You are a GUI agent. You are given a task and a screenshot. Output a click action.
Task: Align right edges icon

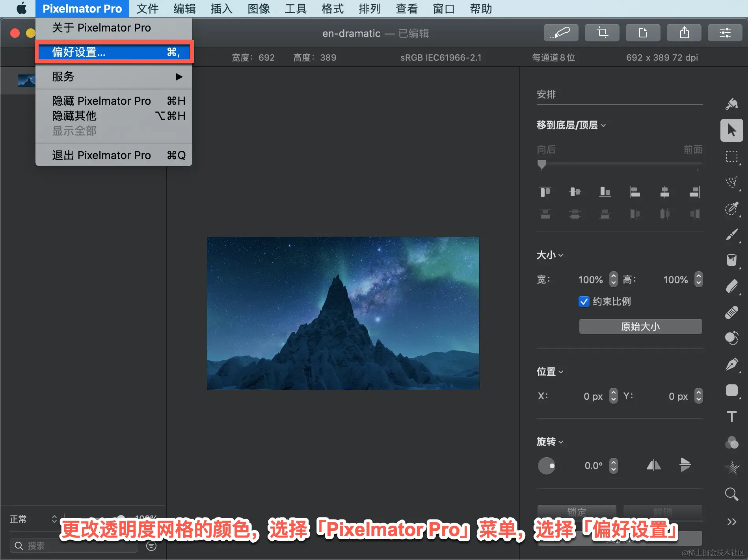click(695, 192)
